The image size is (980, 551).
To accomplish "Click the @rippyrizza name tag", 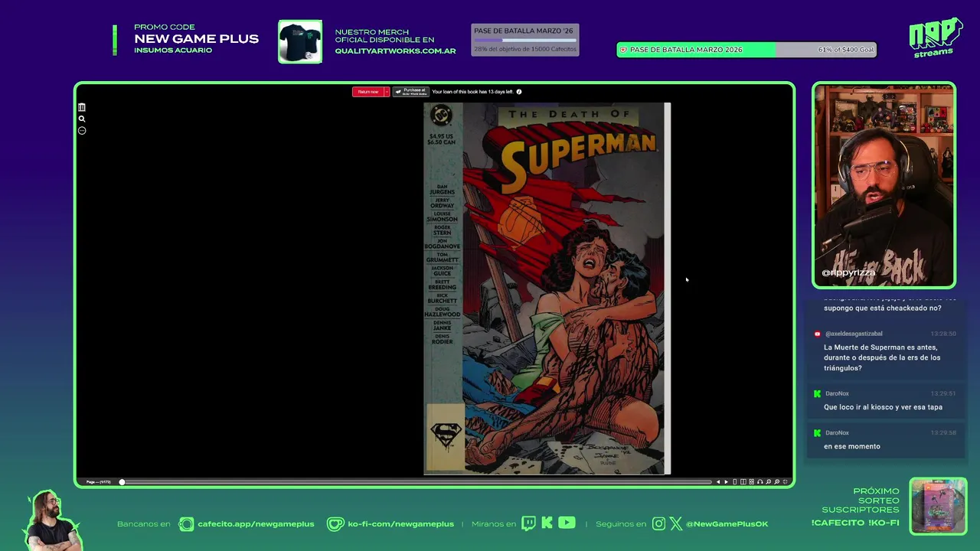I will coord(848,272).
